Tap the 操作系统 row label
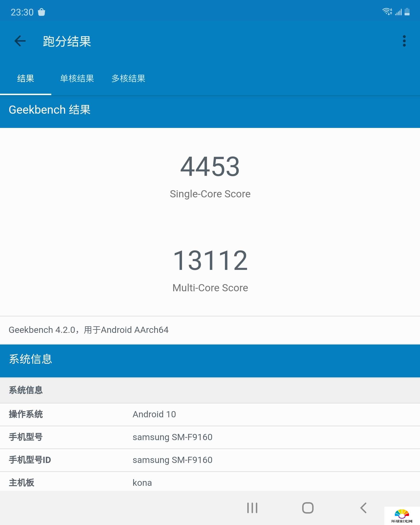This screenshot has height=525, width=420. point(26,414)
